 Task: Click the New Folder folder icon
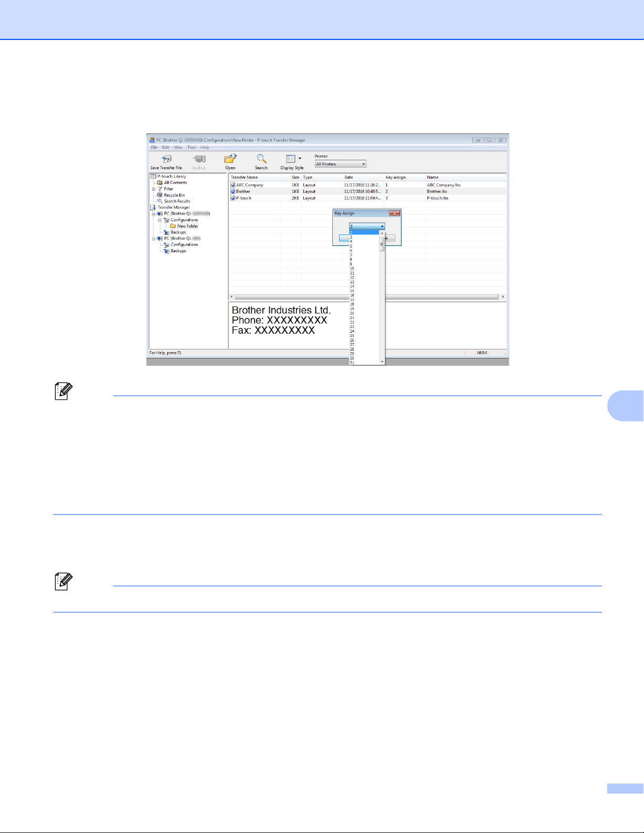(x=173, y=226)
